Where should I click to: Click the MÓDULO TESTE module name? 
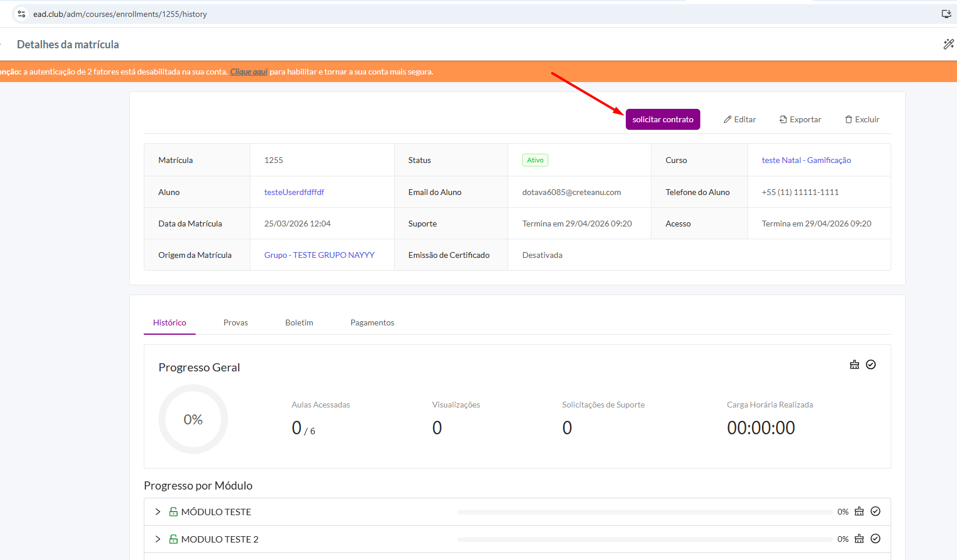point(216,512)
